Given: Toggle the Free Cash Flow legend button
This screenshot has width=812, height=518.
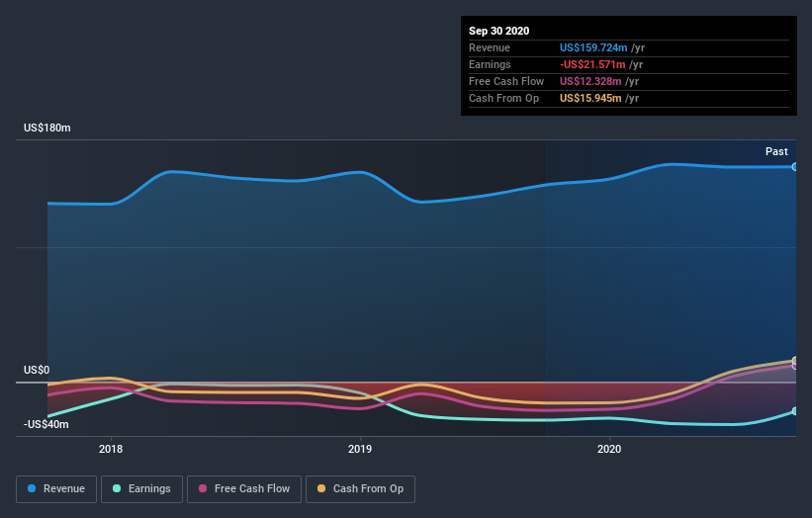Looking at the screenshot, I should pos(244,489).
